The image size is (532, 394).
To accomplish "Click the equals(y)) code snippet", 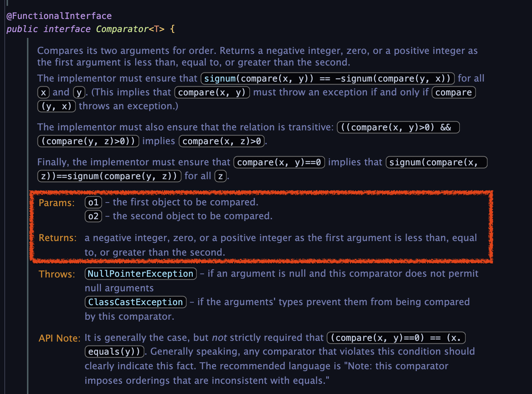I will [x=114, y=352].
